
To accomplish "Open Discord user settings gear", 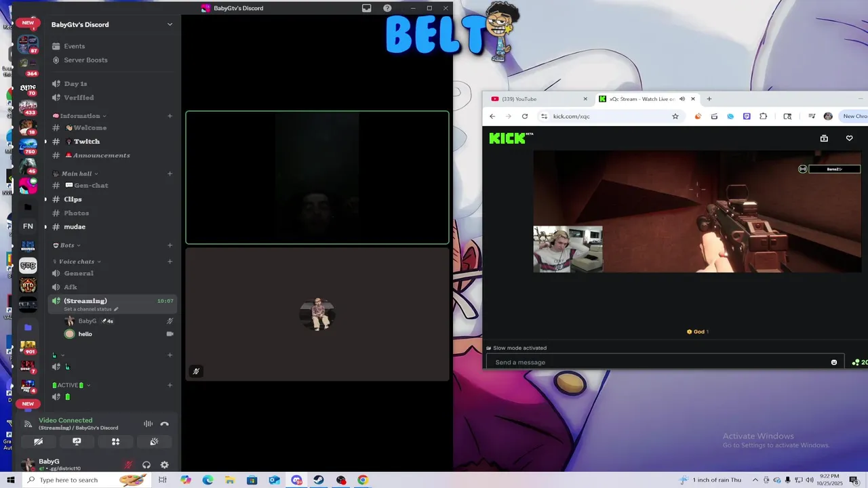I will [164, 465].
